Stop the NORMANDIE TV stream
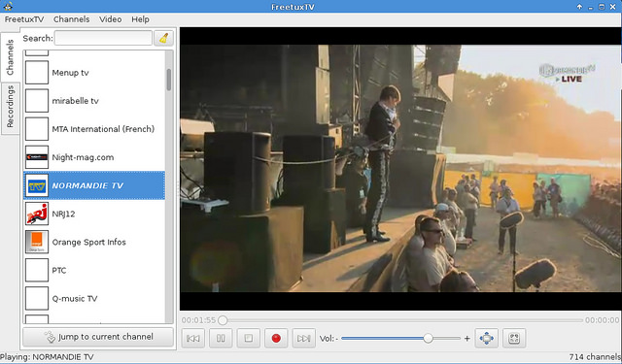 pos(249,338)
